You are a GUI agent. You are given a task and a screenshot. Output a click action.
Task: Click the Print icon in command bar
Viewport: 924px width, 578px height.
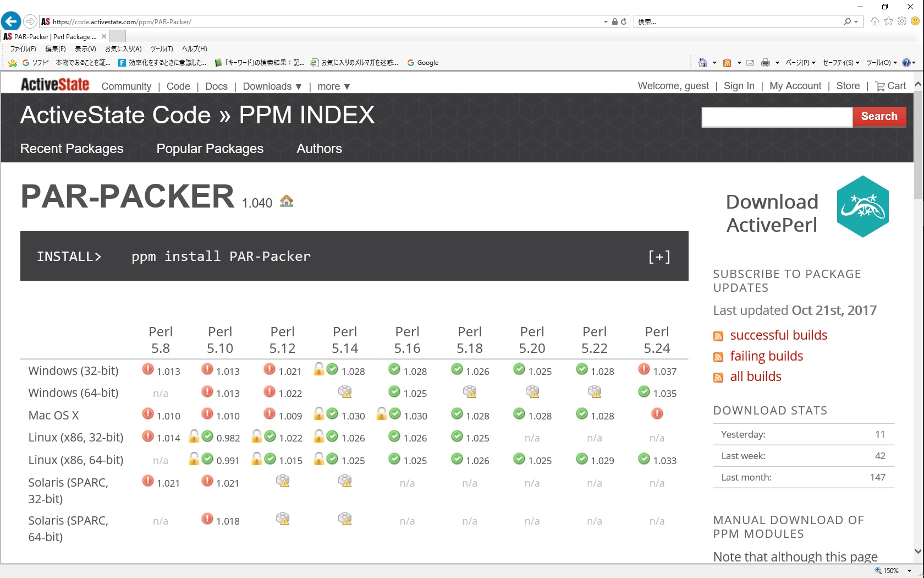click(765, 63)
